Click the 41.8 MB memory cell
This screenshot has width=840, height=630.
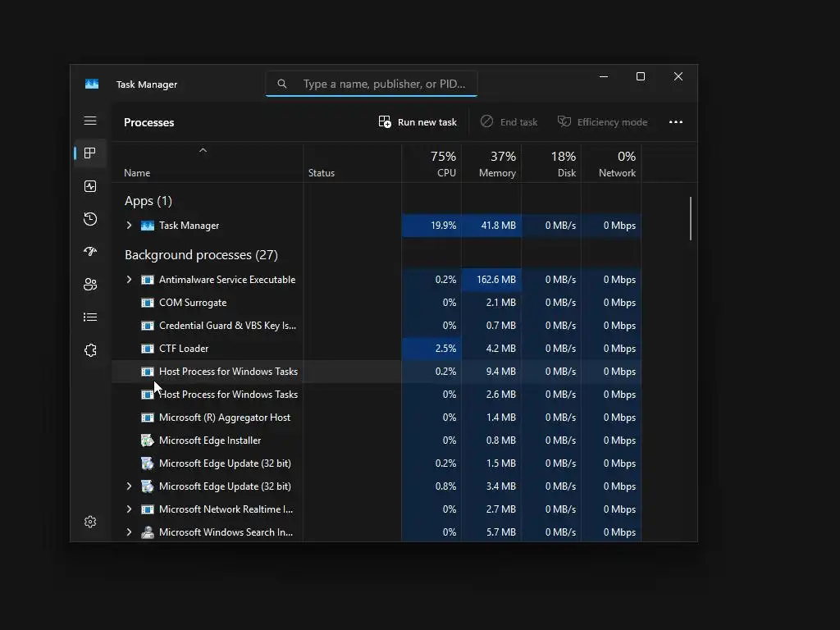click(x=491, y=226)
